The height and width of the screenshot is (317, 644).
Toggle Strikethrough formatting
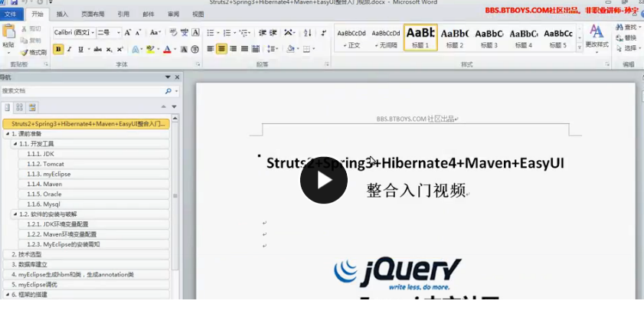coord(98,49)
